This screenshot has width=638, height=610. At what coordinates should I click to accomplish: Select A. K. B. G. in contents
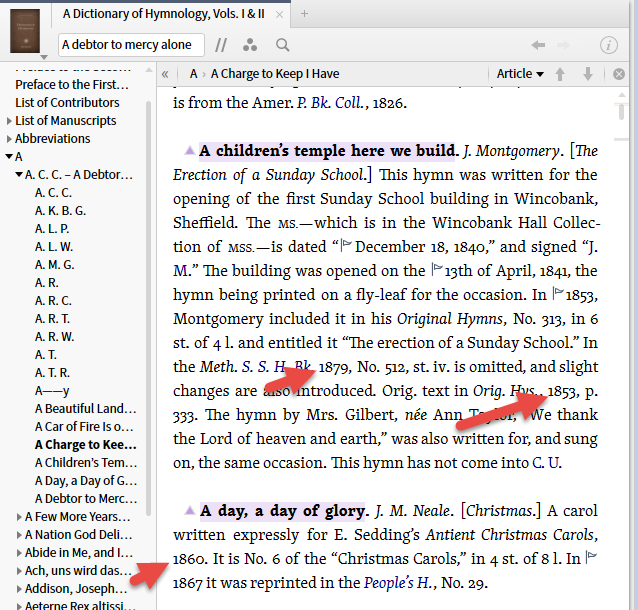point(60,210)
